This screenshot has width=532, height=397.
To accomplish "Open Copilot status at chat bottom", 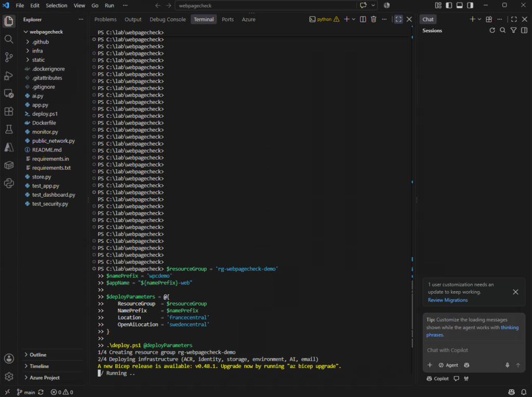I will pyautogui.click(x=437, y=379).
